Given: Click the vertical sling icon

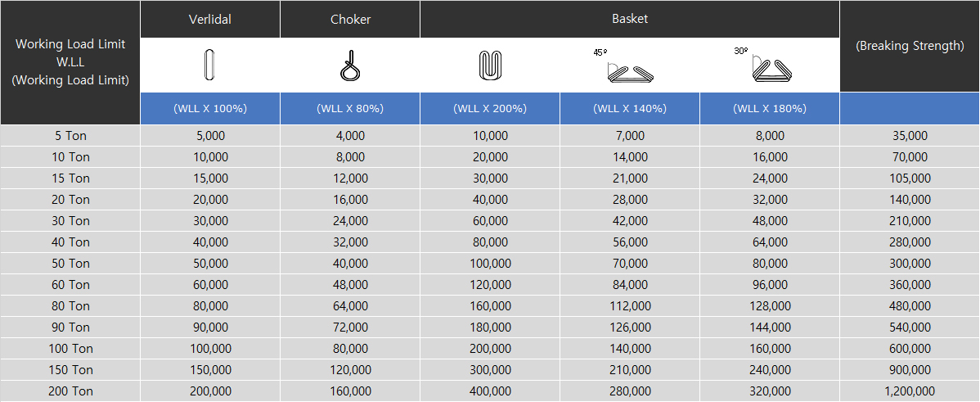Looking at the screenshot, I should pos(210,65).
